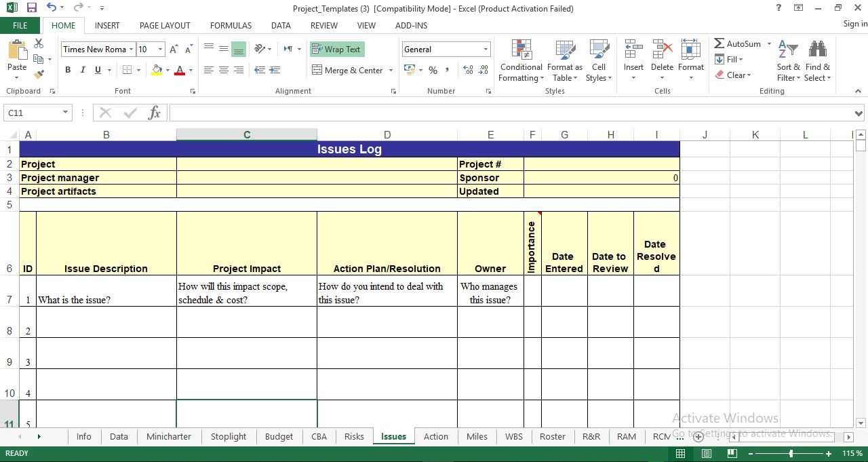
Task: Expand the Merge & Center options
Action: (x=392, y=70)
